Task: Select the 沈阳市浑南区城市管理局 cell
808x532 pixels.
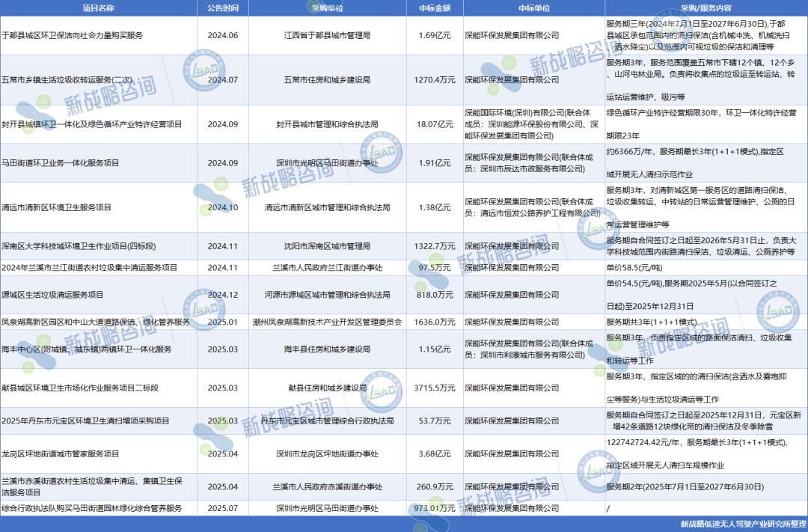Action: coord(325,245)
